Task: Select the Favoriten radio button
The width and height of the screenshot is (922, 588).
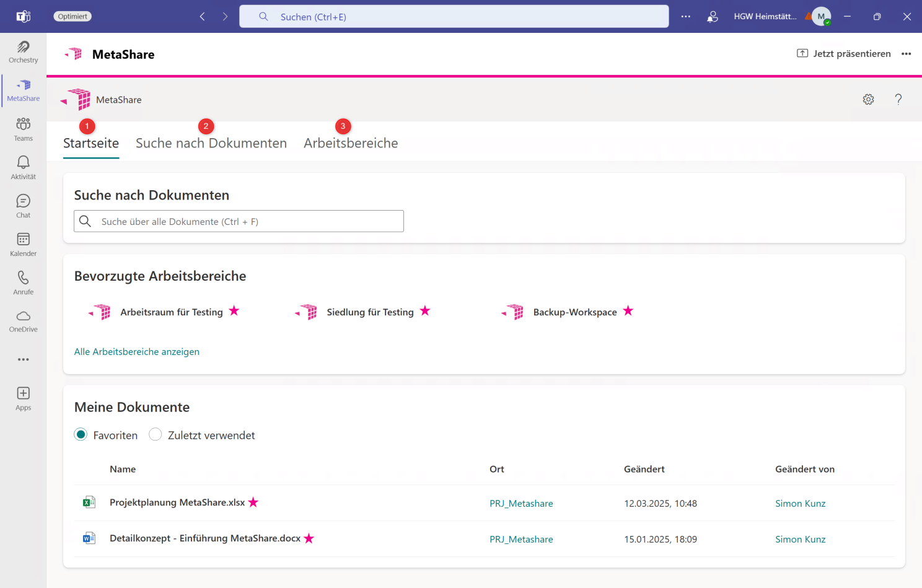Action: point(81,435)
